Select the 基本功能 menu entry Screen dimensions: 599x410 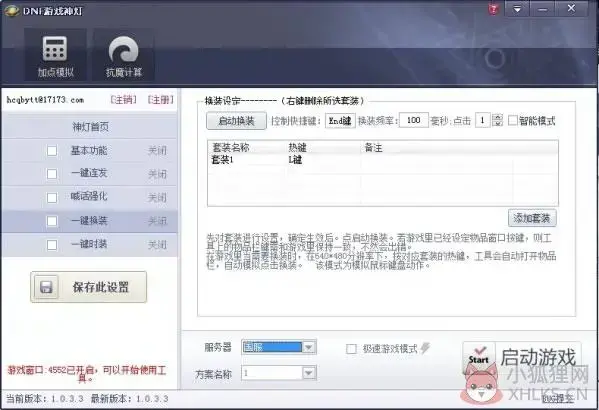click(x=89, y=151)
